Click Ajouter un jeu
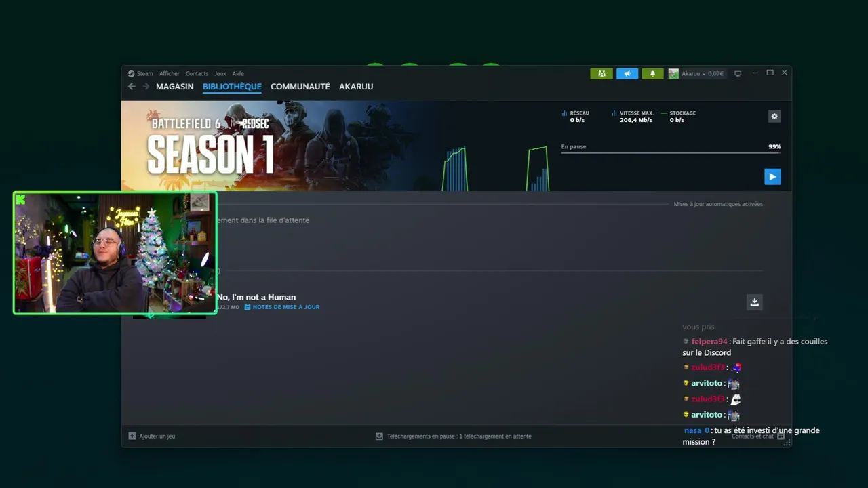Screen dimensions: 868x488 (157, 436)
